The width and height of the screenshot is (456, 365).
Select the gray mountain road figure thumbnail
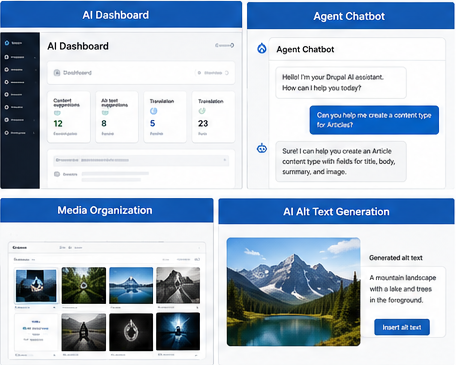click(84, 332)
